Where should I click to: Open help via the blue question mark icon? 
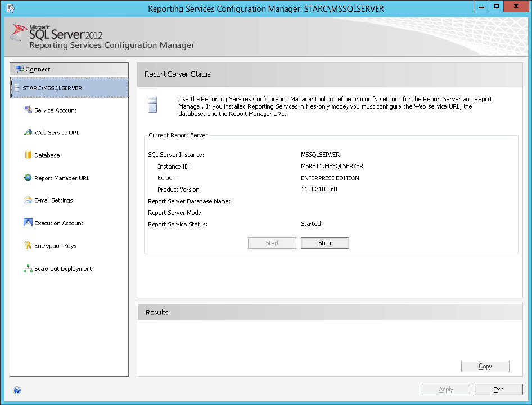tap(17, 390)
